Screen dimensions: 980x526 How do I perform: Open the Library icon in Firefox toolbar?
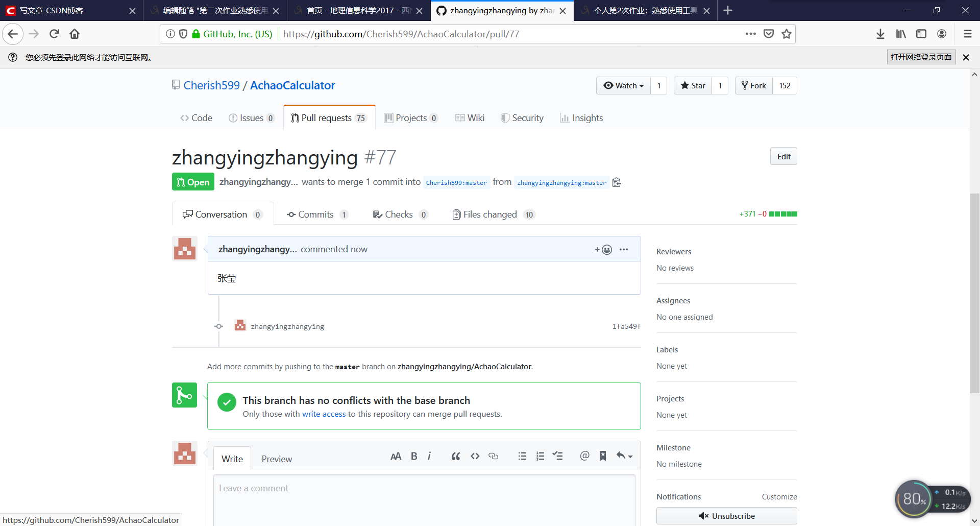click(901, 34)
